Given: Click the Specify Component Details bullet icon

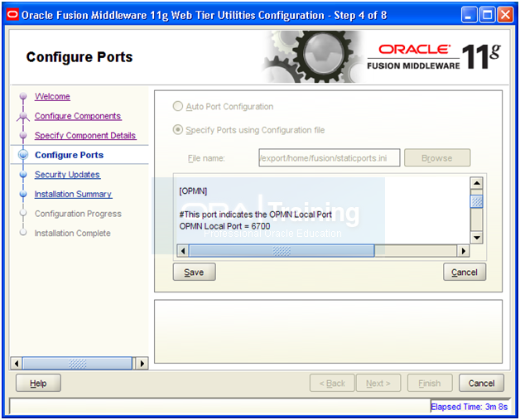Looking at the screenshot, I should pos(23,135).
